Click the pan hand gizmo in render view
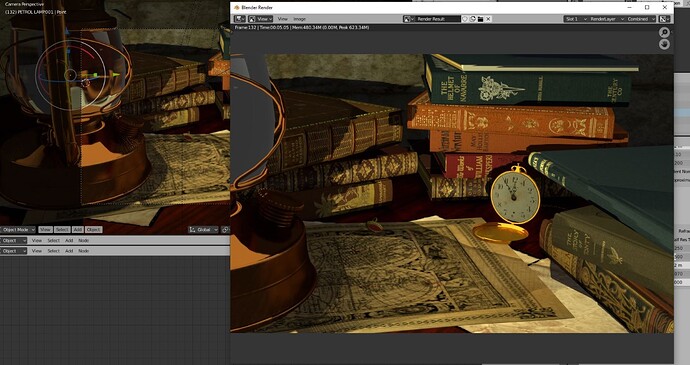 tap(664, 44)
